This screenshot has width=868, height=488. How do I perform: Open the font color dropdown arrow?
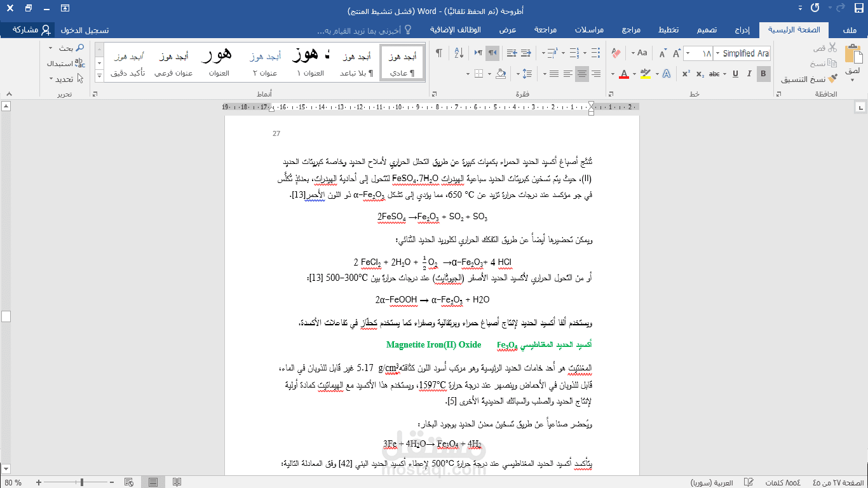(x=613, y=74)
